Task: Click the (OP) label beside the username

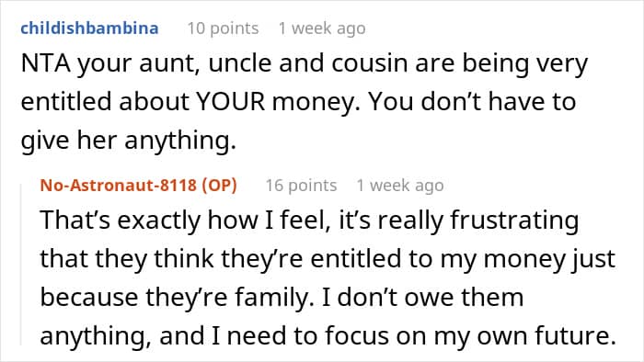Action: coord(219,186)
